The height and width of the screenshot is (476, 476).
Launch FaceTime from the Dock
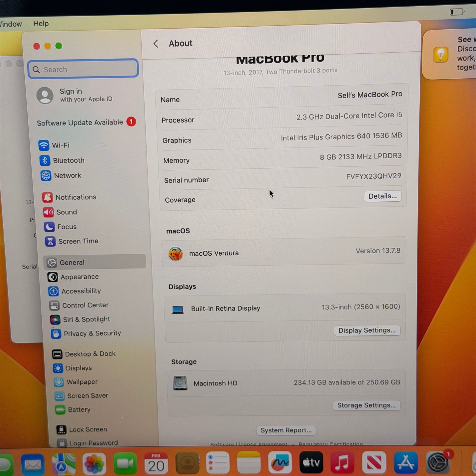[x=125, y=463]
